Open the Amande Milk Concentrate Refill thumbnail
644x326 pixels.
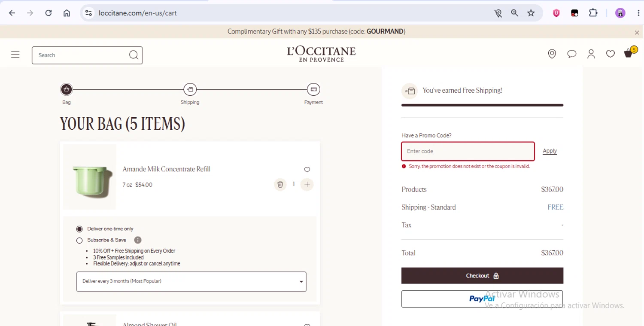pyautogui.click(x=90, y=177)
